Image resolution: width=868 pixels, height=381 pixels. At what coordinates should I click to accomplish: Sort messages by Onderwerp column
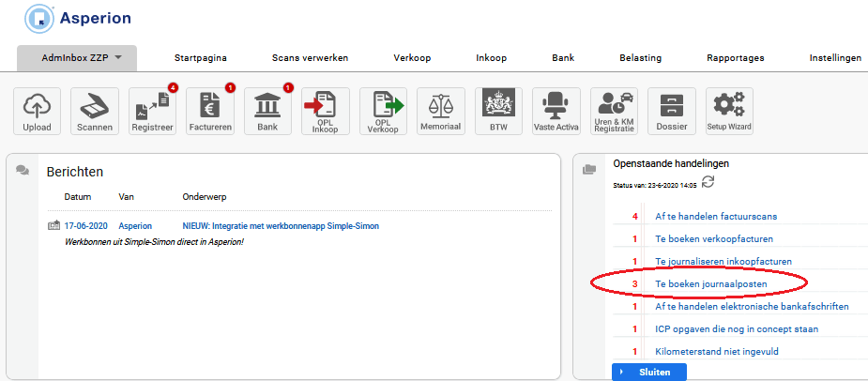(205, 196)
